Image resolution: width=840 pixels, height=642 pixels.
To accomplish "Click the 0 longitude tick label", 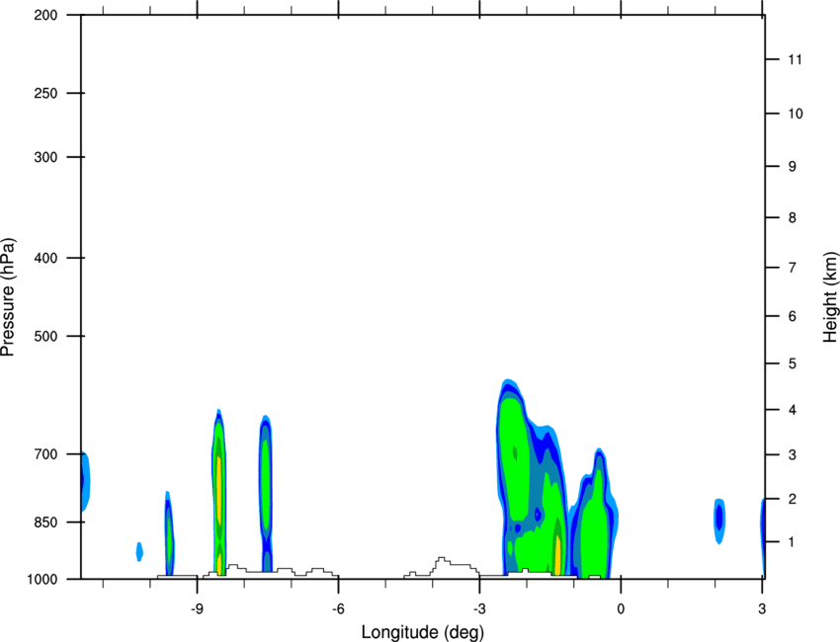I will [x=621, y=608].
